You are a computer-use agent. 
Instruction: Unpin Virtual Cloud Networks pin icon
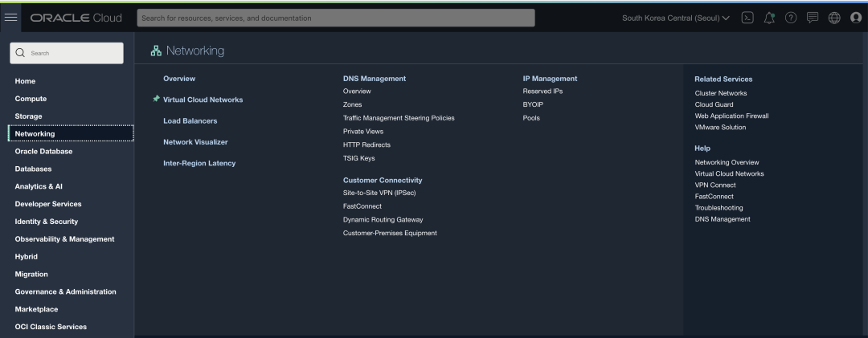point(156,99)
